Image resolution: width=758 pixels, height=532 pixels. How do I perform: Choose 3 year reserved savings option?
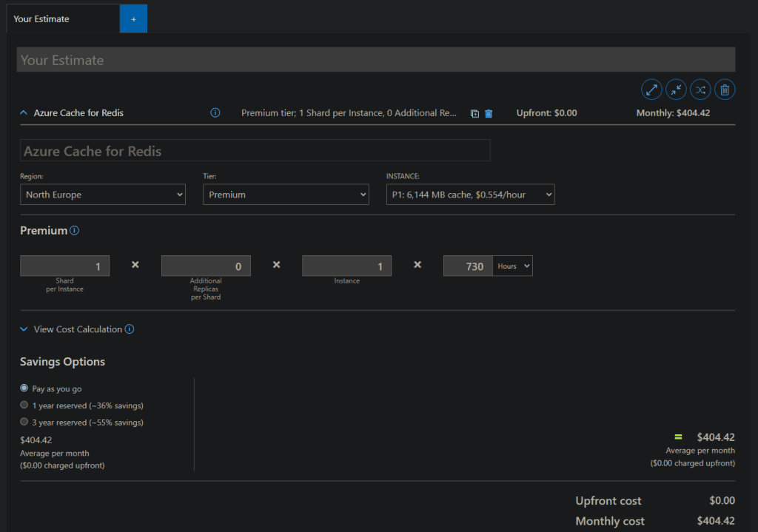(x=24, y=422)
